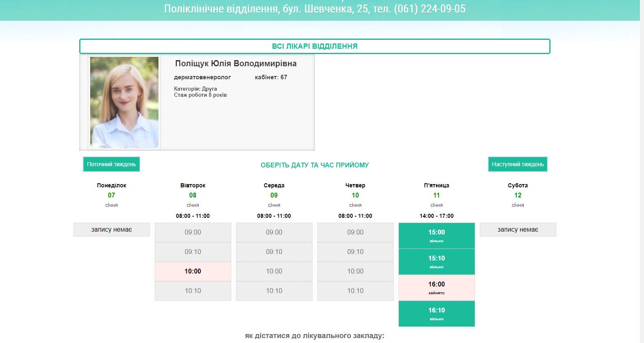Select Wednesday 10:10 time slot
The width and height of the screenshot is (644, 343).
pos(274,291)
